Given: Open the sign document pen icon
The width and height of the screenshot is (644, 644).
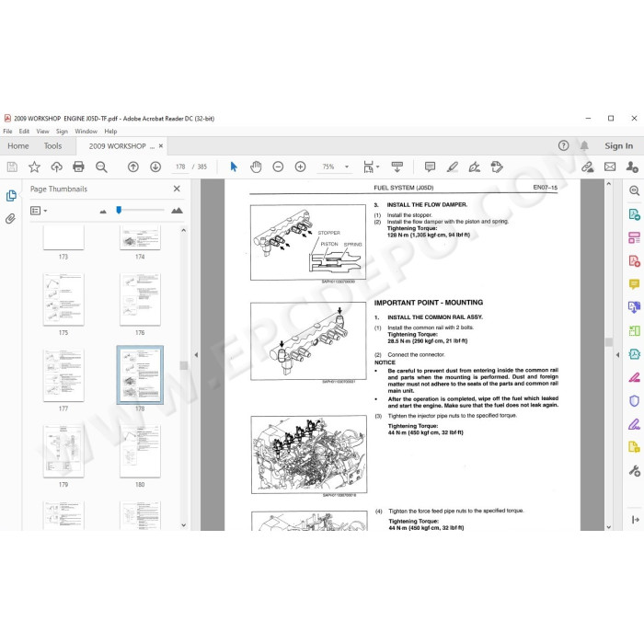Looking at the screenshot, I should pyautogui.click(x=475, y=167).
